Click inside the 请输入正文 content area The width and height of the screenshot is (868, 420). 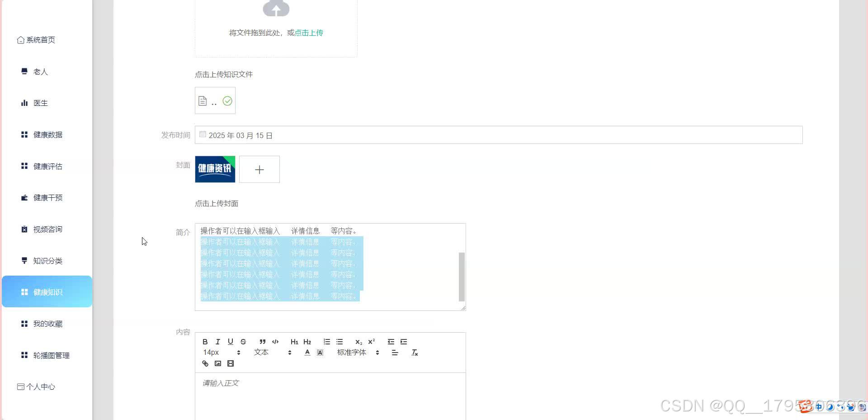click(x=330, y=396)
